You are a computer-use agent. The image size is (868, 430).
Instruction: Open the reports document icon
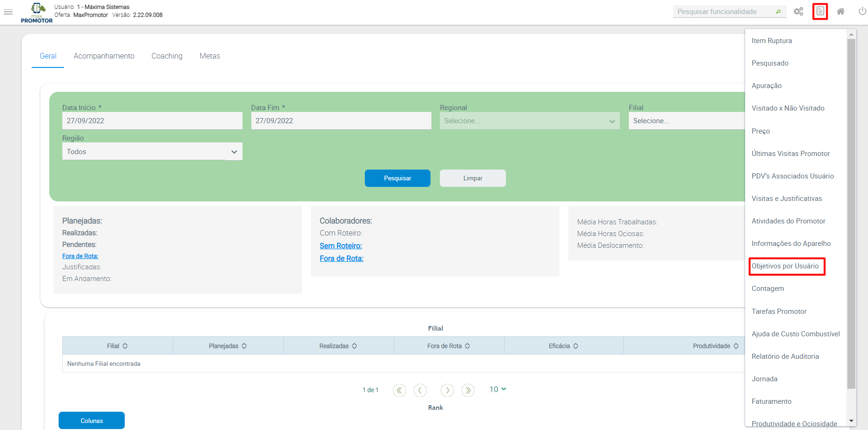[x=820, y=11]
